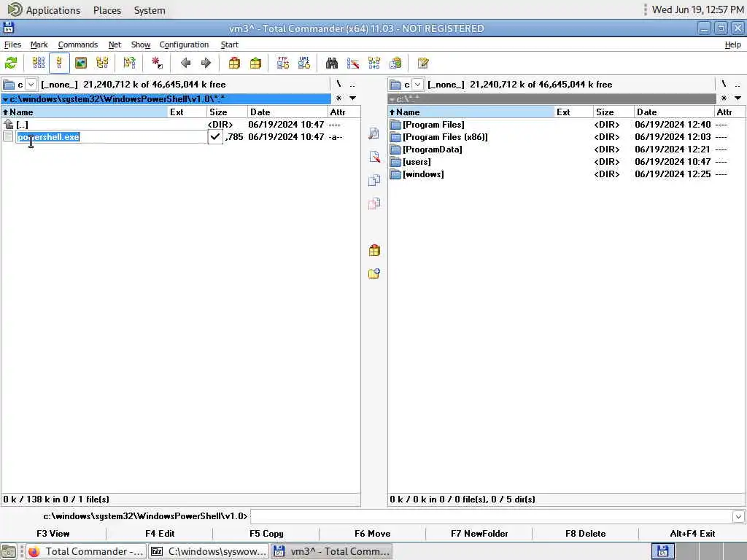747x560 pixels.
Task: Click the invert selection toolbar icon
Action: coord(129,63)
